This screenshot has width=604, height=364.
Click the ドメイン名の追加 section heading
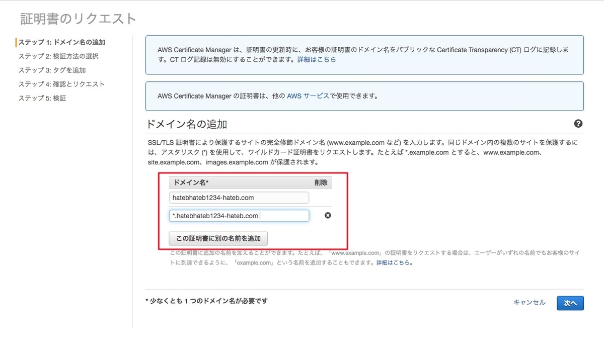click(x=187, y=124)
